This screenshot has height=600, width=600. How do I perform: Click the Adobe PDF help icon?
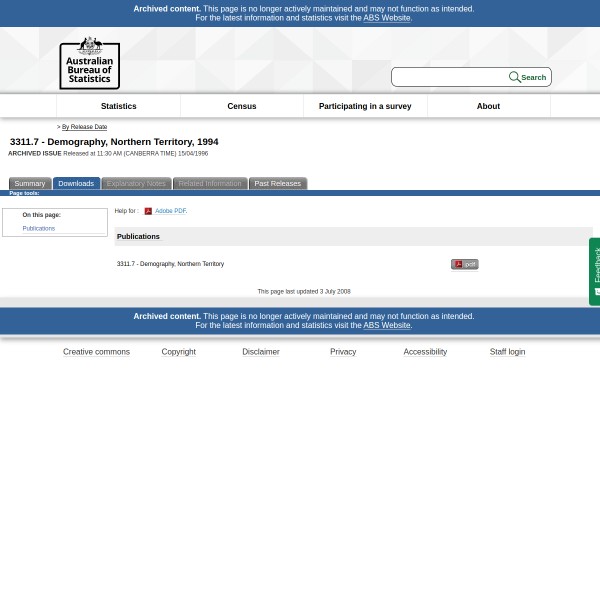148,211
